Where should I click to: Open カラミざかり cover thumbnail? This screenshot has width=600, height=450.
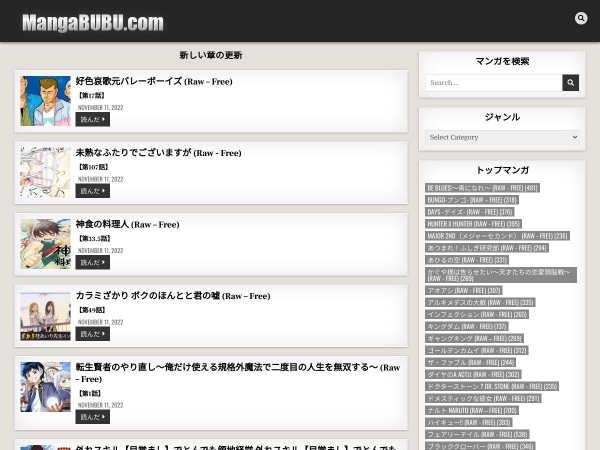pyautogui.click(x=46, y=317)
